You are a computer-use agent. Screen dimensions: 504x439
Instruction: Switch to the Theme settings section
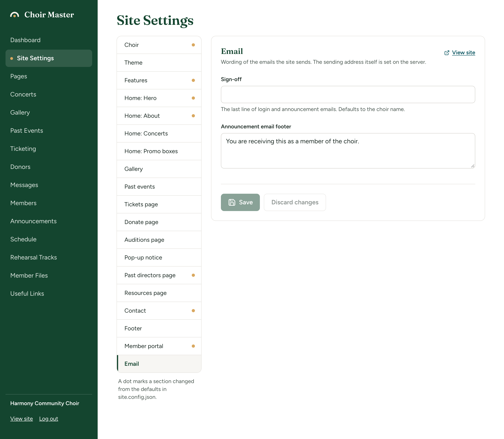[159, 63]
